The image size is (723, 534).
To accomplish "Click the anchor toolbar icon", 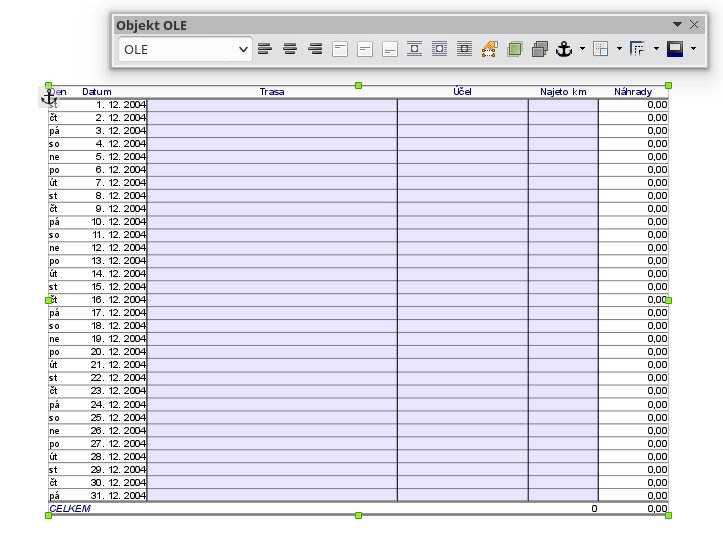I will pos(564,49).
